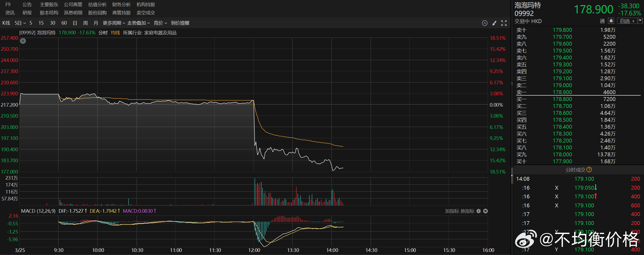Toggle the 分时 line legend
Image resolution: width=644 pixels, height=255 pixels.
tap(103, 33)
